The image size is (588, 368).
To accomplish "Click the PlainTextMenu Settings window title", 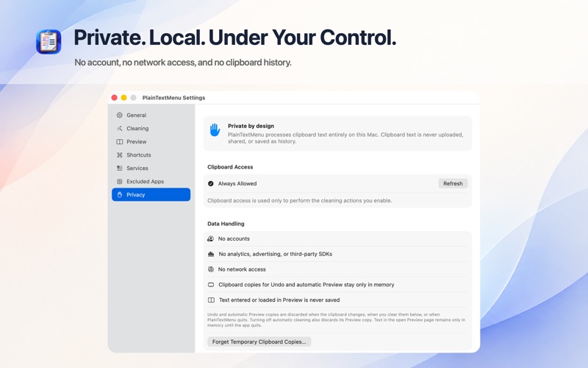I will tap(173, 98).
